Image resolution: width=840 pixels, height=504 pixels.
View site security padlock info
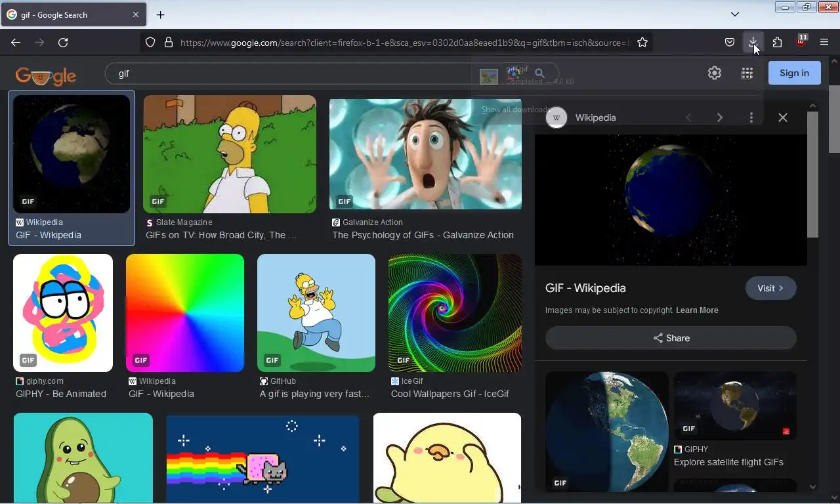[169, 43]
